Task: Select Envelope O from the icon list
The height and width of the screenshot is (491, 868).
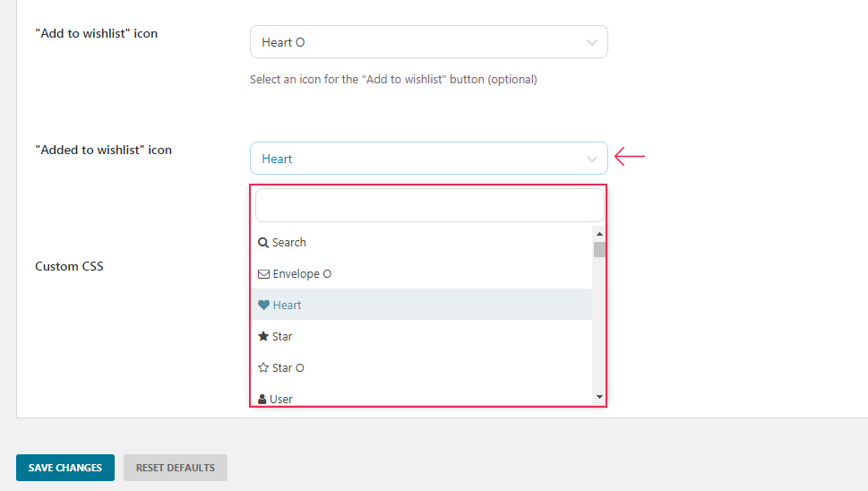Action: pyautogui.click(x=302, y=274)
